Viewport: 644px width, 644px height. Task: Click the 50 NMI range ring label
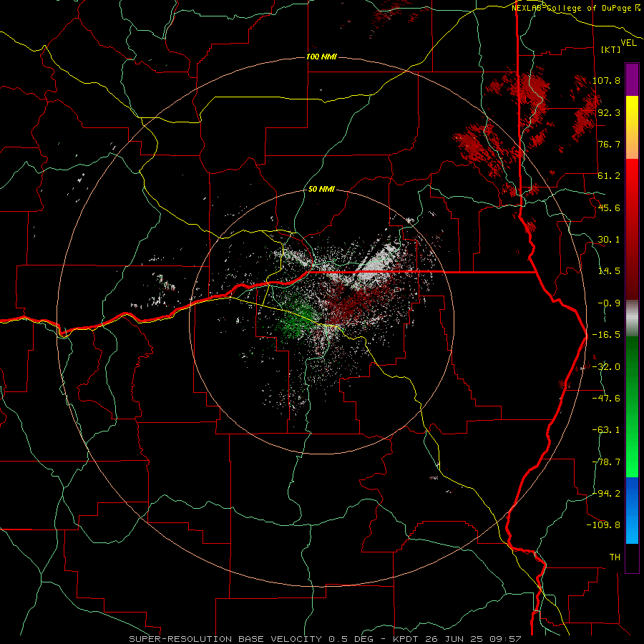click(321, 189)
